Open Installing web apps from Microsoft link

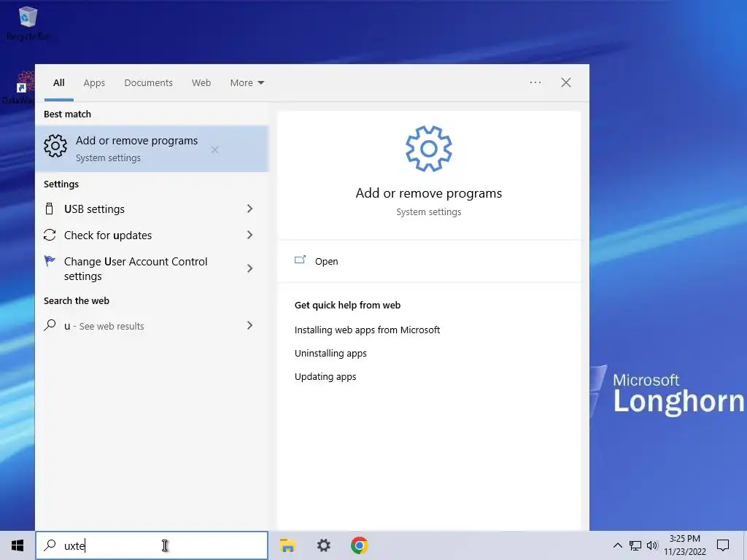(367, 330)
